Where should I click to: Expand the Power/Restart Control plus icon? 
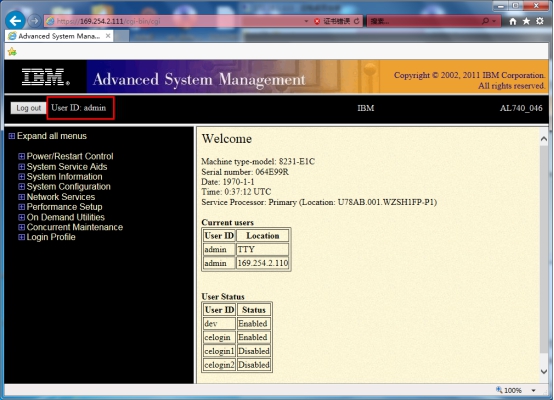(22, 156)
